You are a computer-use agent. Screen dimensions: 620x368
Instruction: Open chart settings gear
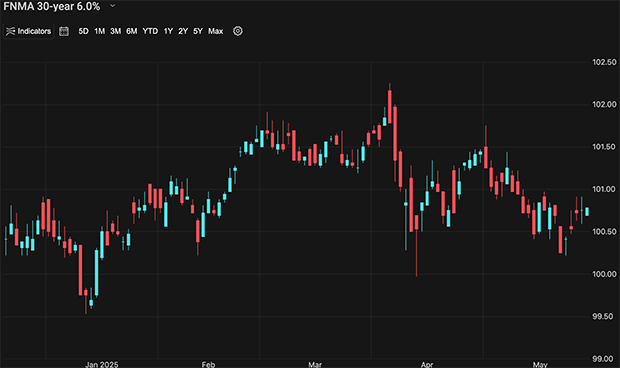coord(238,31)
